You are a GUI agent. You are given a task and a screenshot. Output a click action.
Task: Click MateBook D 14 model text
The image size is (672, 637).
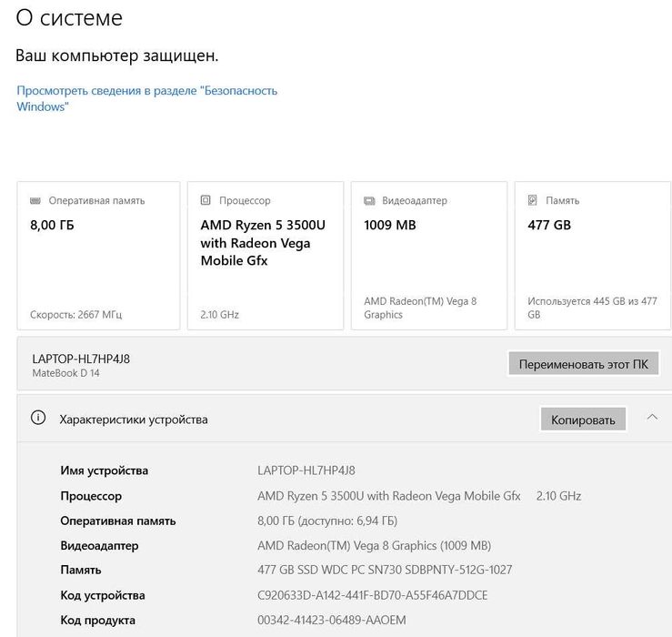click(x=65, y=373)
